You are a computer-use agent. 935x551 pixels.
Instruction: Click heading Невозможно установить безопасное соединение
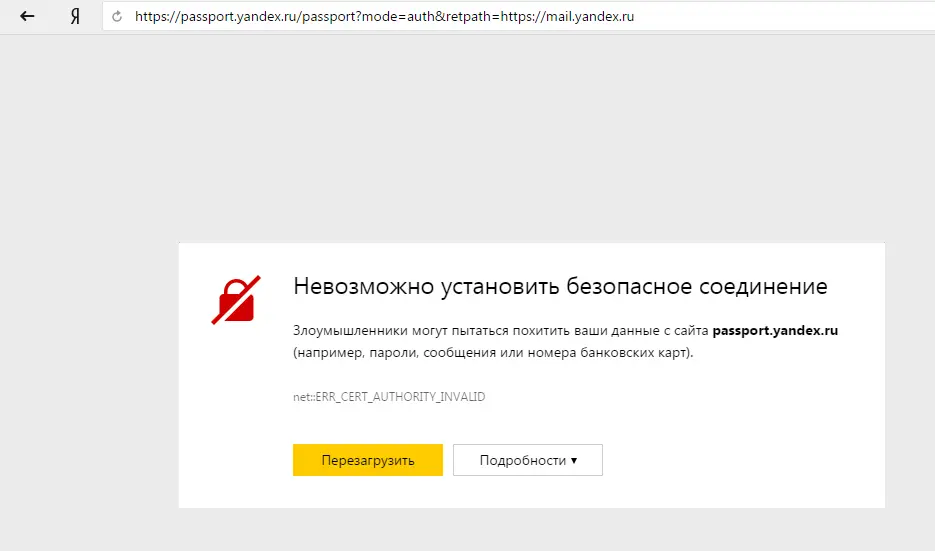560,286
